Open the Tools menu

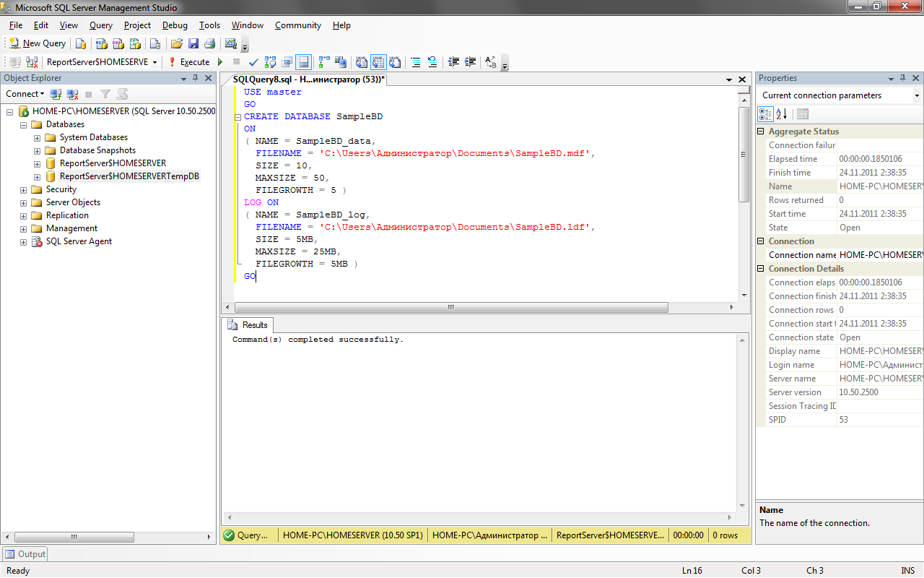209,25
